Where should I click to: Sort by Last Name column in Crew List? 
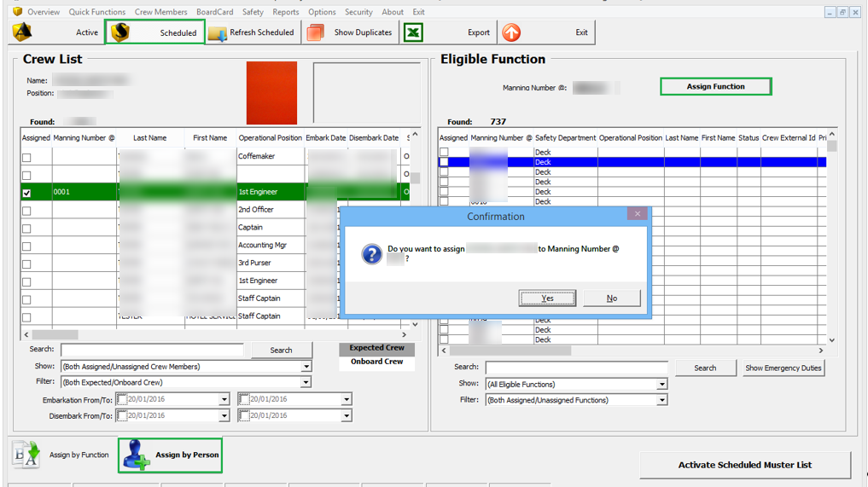(x=149, y=138)
